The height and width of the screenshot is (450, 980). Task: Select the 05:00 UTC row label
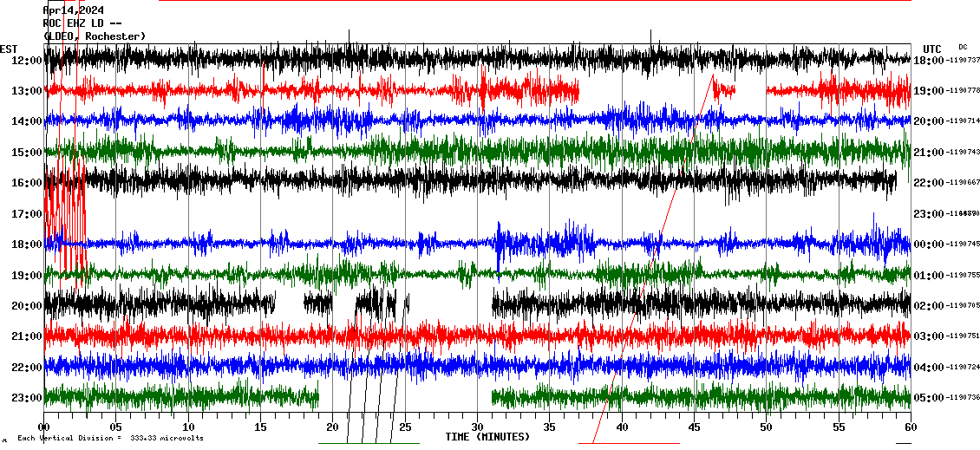(929, 398)
